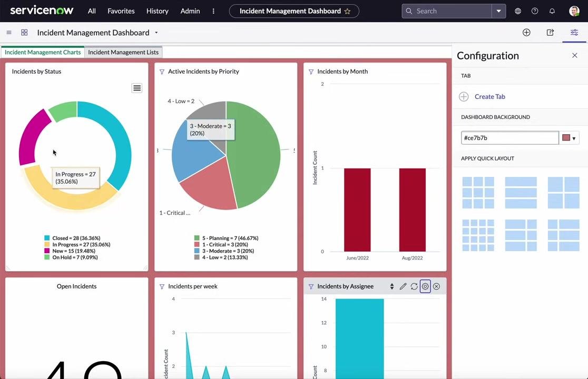Open the History menu

click(x=157, y=11)
